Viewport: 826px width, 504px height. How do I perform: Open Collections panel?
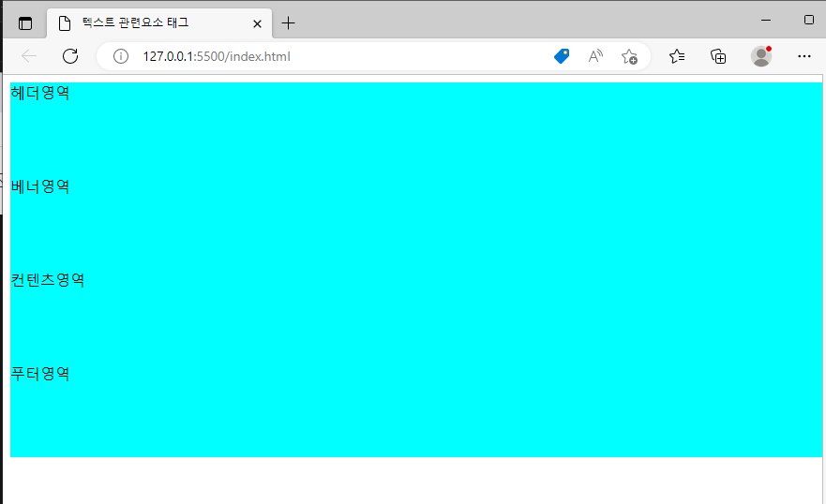pyautogui.click(x=718, y=56)
